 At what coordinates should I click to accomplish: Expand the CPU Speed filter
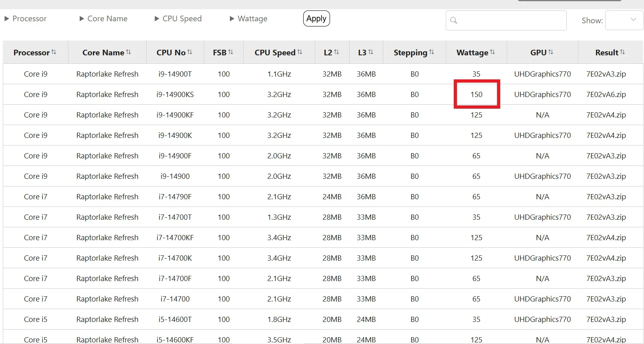point(178,19)
